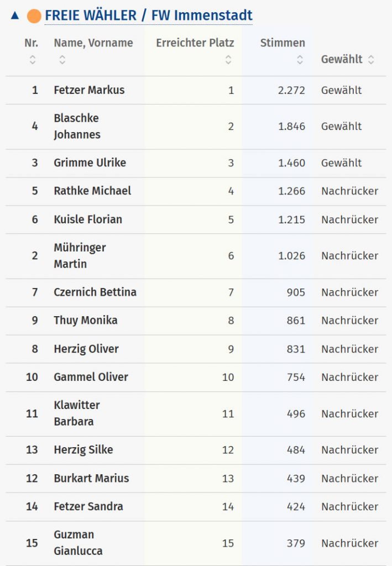The height and width of the screenshot is (566, 392).
Task: Sort by Nr. column arrows
Action: [x=32, y=59]
